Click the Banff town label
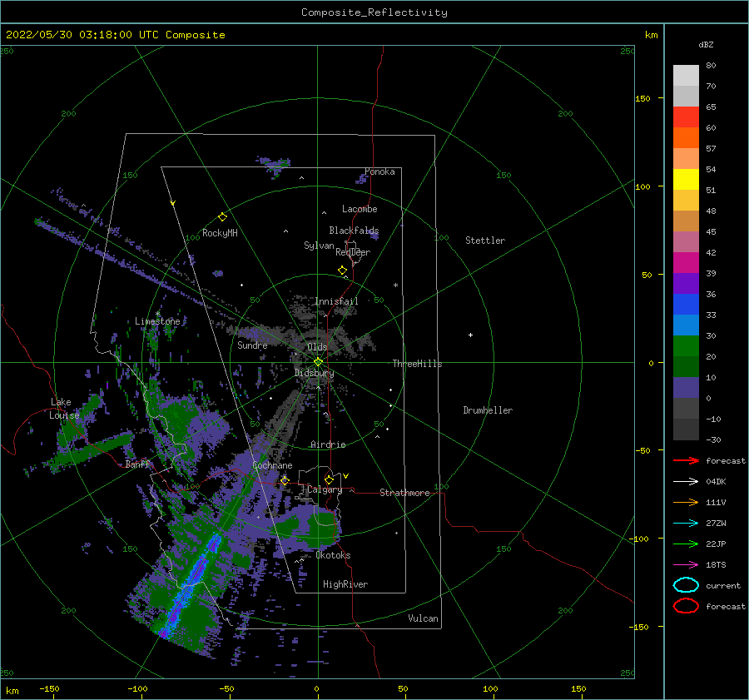The height and width of the screenshot is (700, 749). pos(137,464)
